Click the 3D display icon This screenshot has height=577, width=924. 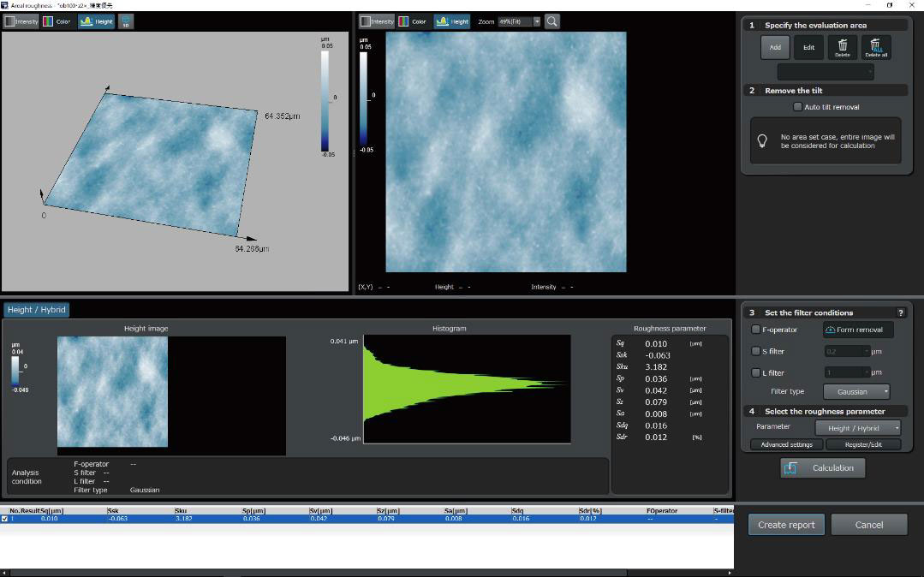point(126,21)
